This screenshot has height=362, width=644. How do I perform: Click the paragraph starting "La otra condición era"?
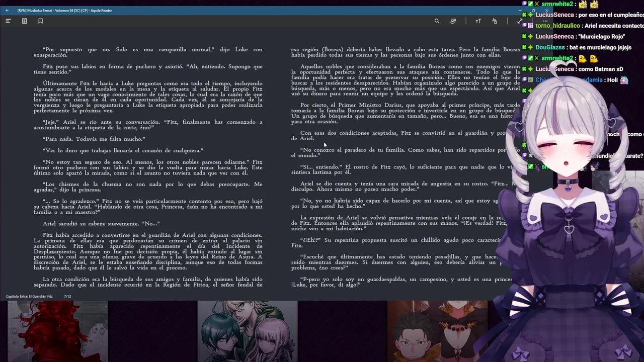[148, 282]
